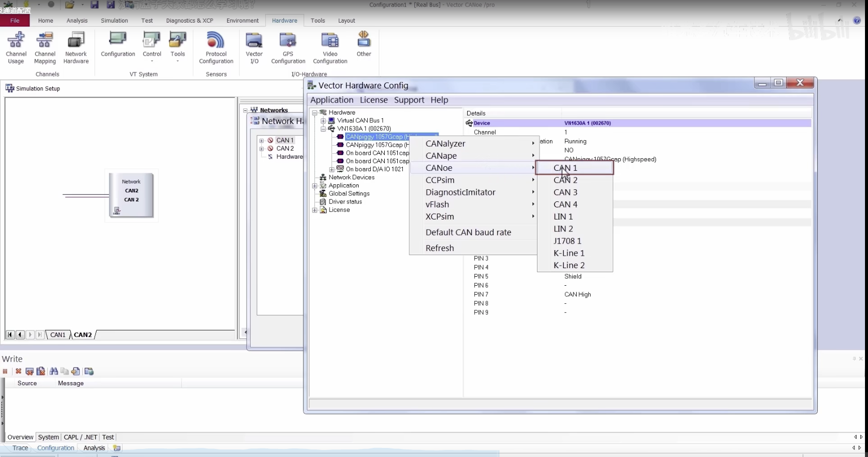Open Vector I/O configuration
868x457 pixels.
(254, 48)
